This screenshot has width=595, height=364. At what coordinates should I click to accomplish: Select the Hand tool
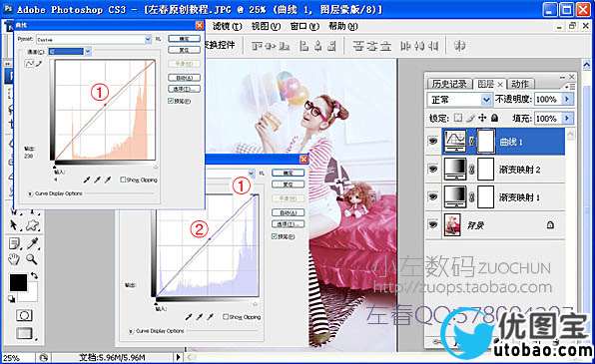coord(14,259)
